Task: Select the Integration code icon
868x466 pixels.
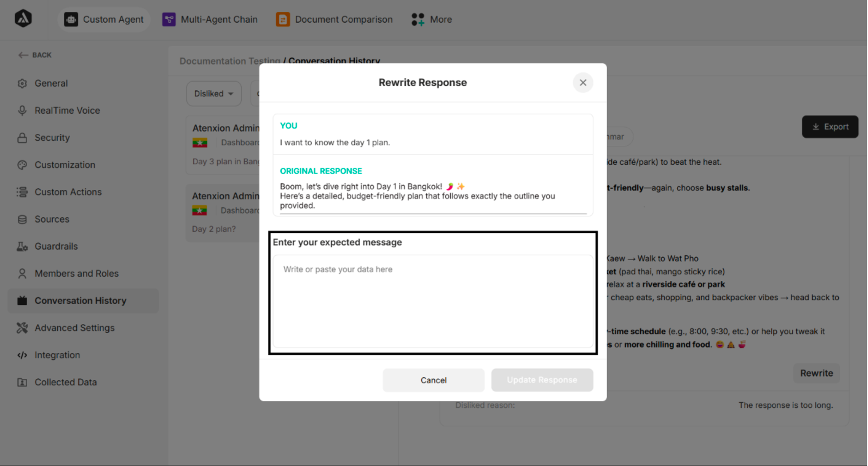Action: coord(22,355)
